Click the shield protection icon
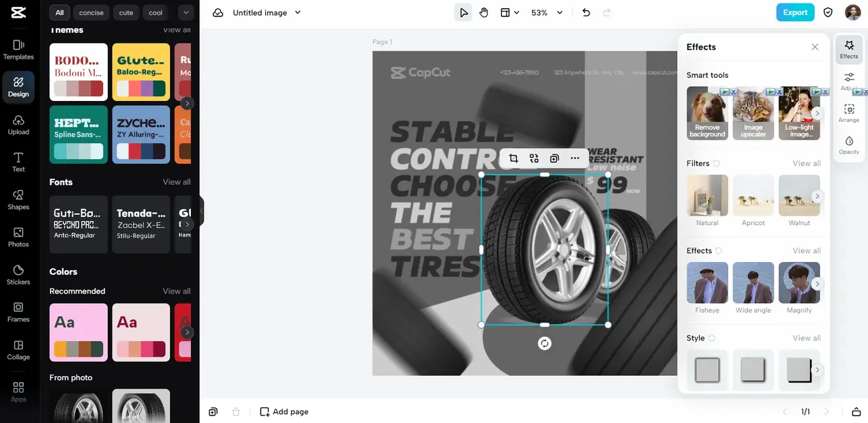This screenshot has width=868, height=423. click(x=828, y=12)
